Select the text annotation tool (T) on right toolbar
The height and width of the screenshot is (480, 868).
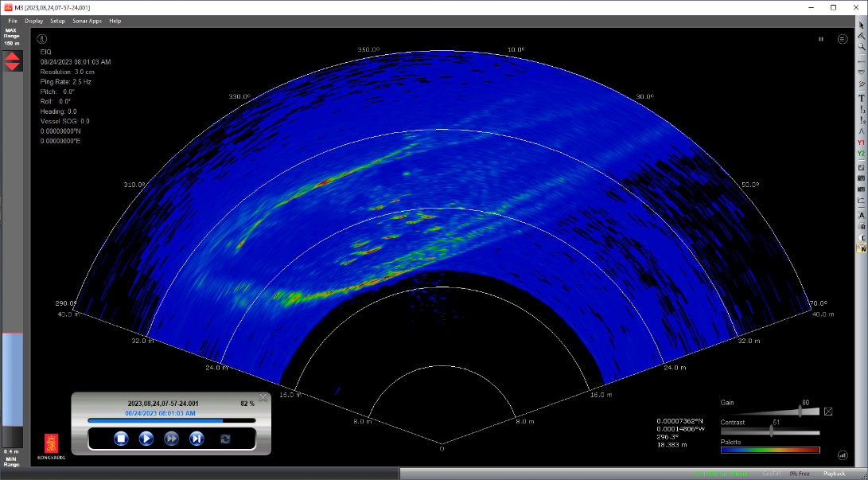tap(861, 99)
